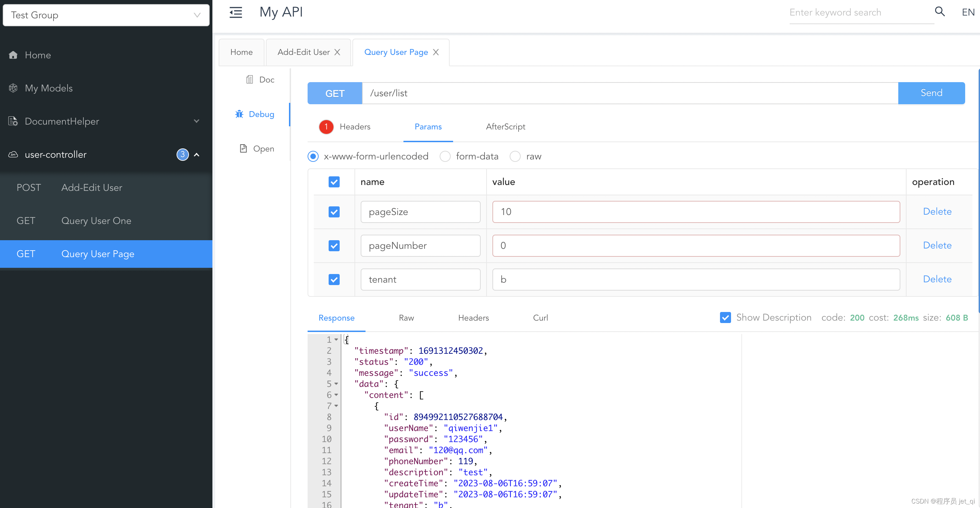Toggle the pageSize parameter checkbox
Image resolution: width=980 pixels, height=508 pixels.
334,211
